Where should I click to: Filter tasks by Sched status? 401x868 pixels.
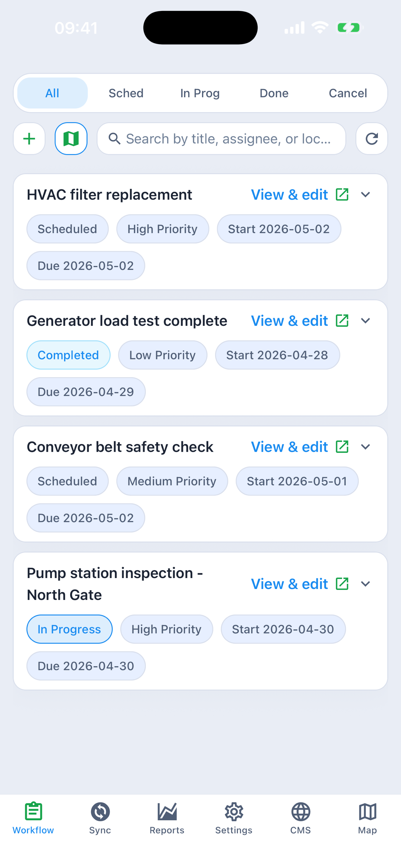pos(126,93)
